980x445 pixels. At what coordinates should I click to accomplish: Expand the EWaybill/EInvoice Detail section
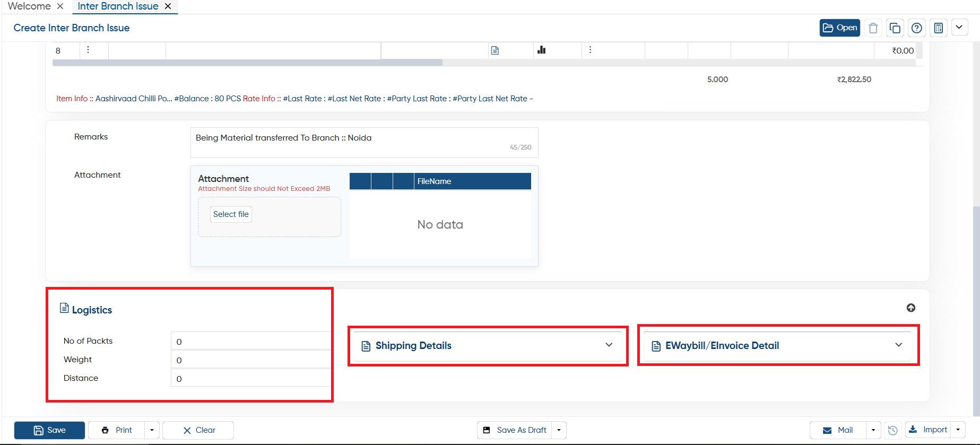pyautogui.click(x=778, y=346)
